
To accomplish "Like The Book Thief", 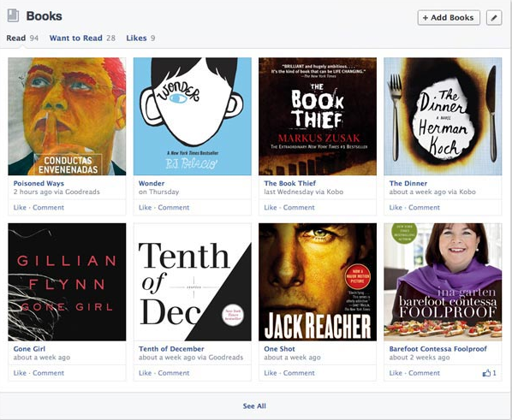I will tap(271, 207).
